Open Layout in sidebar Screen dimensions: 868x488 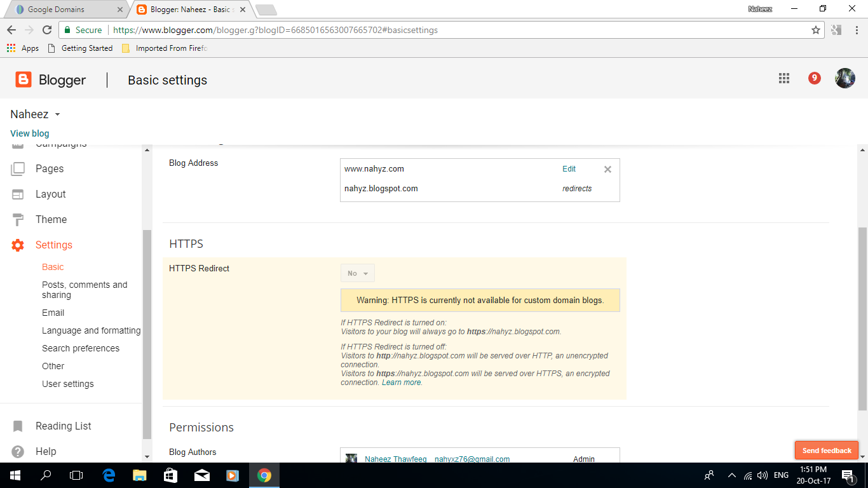tap(51, 194)
